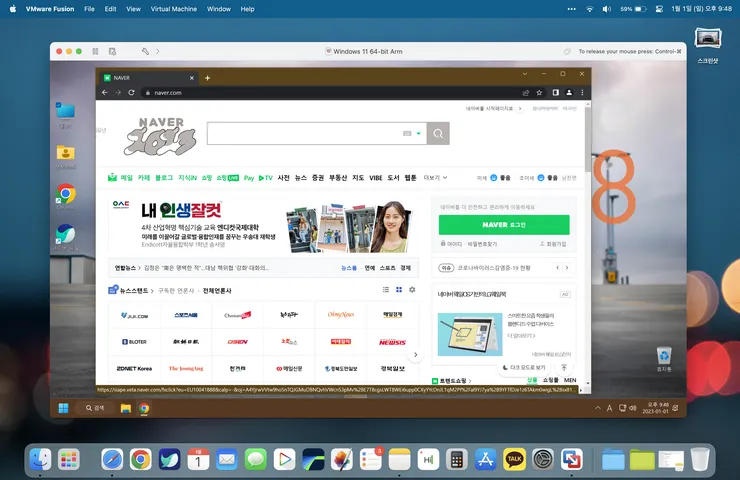Viewport: 740px width, 480px height.
Task: Open the Edit menu
Action: point(110,8)
